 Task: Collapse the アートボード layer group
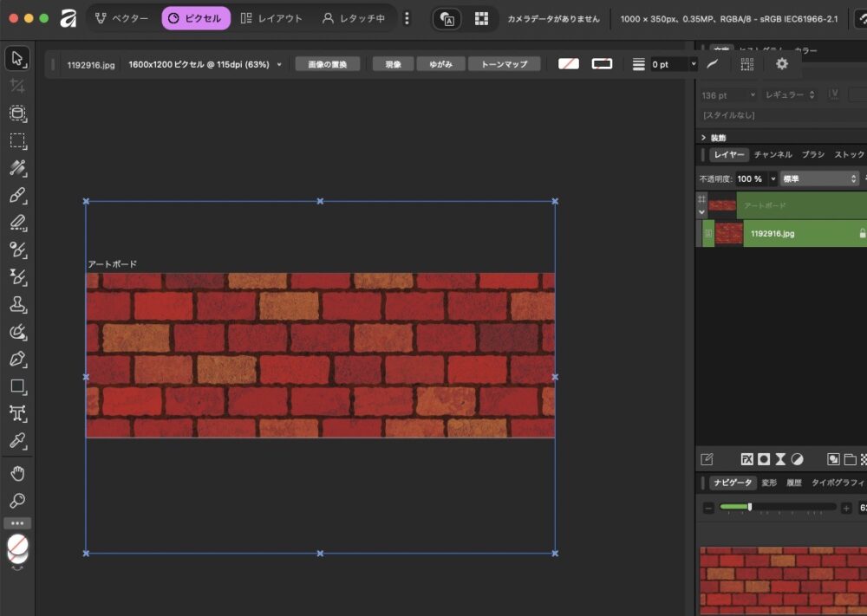click(x=701, y=211)
